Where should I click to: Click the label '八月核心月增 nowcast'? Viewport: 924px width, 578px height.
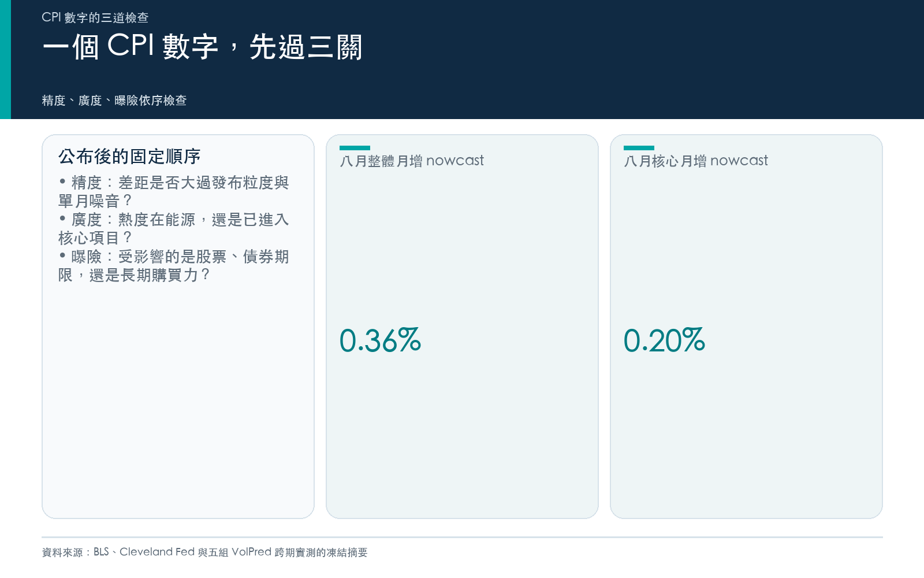click(696, 161)
